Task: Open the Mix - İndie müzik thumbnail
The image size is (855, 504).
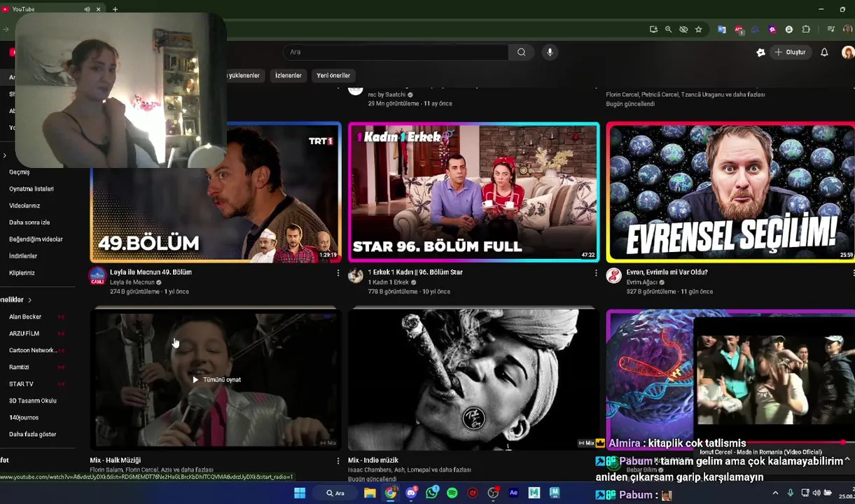Action: tap(473, 379)
